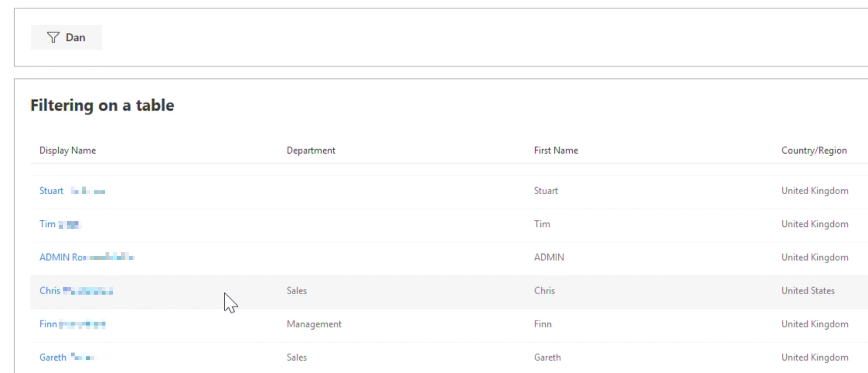The height and width of the screenshot is (373, 868).
Task: Click United Kingdom in Tim row
Action: (815, 224)
